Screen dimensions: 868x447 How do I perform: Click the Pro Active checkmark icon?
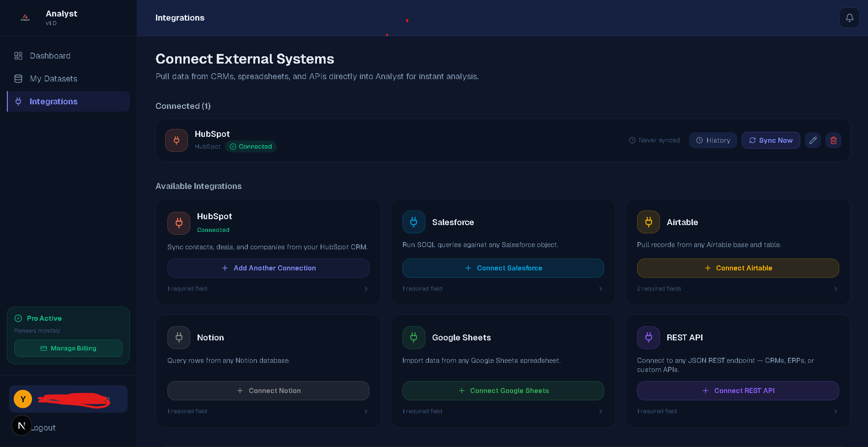click(x=18, y=318)
